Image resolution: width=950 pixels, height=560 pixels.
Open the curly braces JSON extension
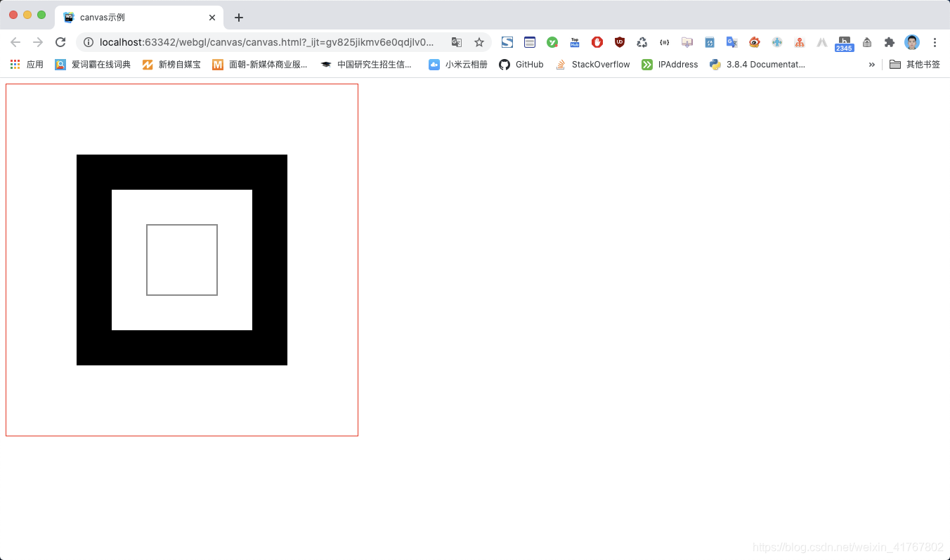pos(665,42)
